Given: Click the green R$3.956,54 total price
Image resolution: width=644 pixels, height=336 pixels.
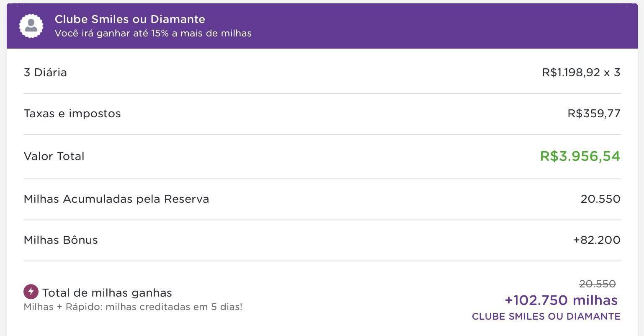Looking at the screenshot, I should pyautogui.click(x=580, y=156).
